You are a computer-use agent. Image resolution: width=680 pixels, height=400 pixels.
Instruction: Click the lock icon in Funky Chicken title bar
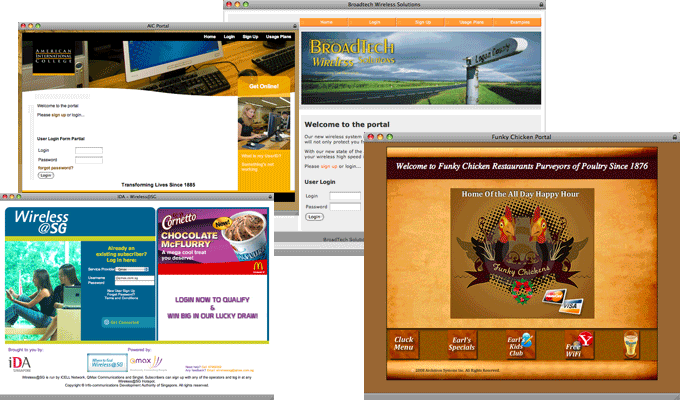pyautogui.click(x=674, y=137)
